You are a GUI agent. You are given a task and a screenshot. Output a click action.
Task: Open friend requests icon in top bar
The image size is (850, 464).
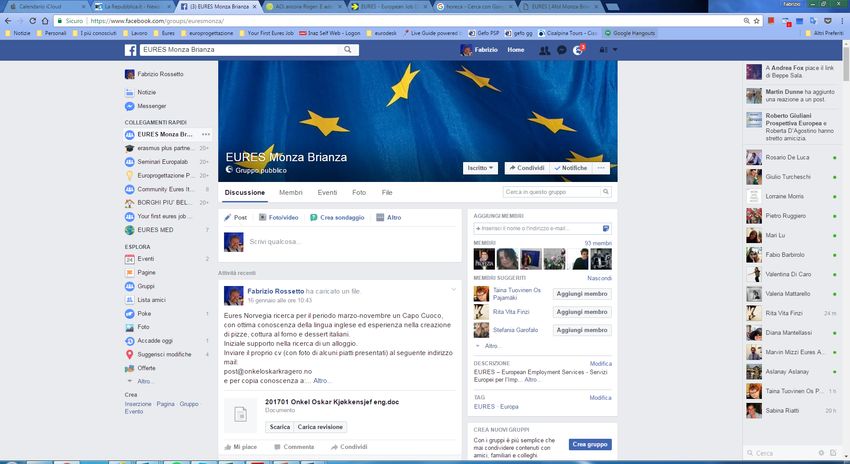point(544,50)
